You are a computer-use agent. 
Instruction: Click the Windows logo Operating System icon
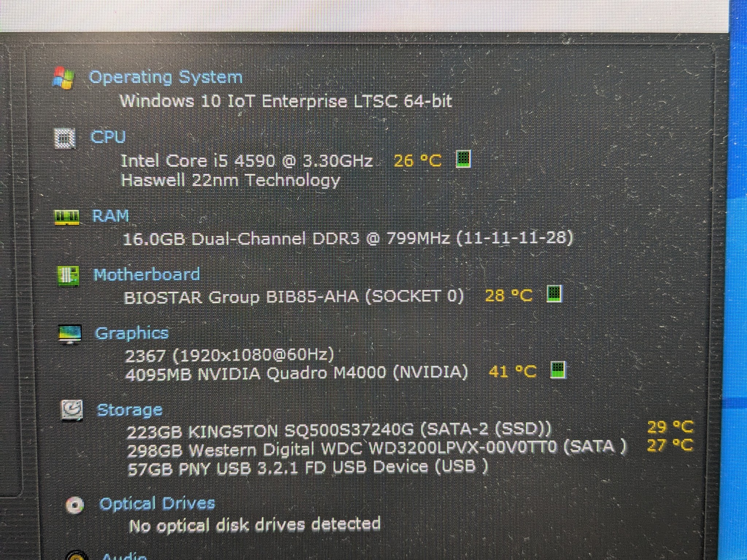pyautogui.click(x=63, y=78)
